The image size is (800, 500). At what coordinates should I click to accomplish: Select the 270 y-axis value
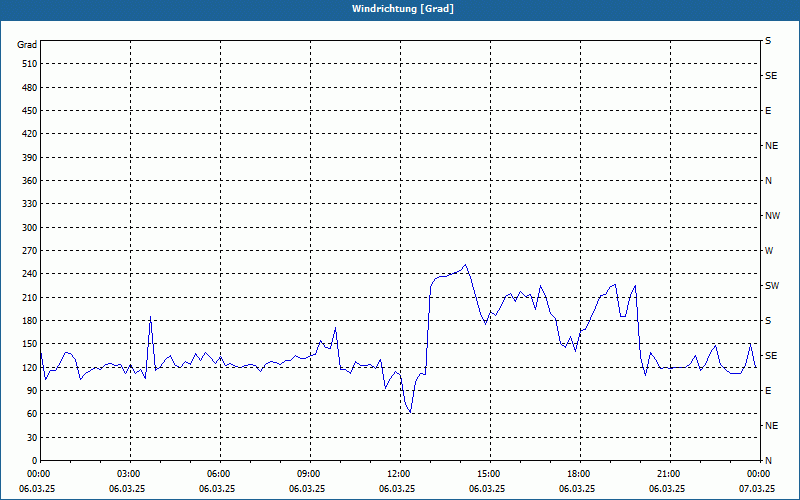30,251
